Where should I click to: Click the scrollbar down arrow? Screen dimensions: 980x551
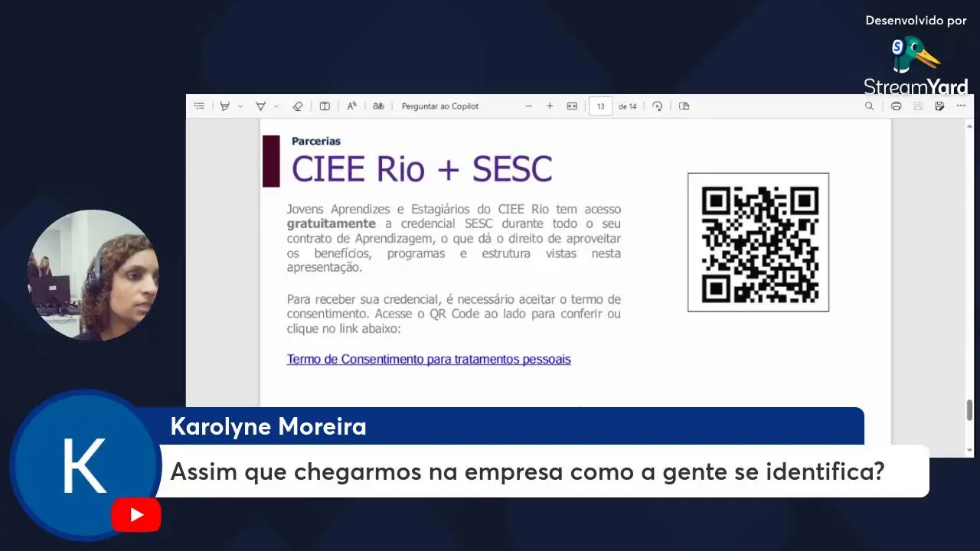tap(969, 449)
